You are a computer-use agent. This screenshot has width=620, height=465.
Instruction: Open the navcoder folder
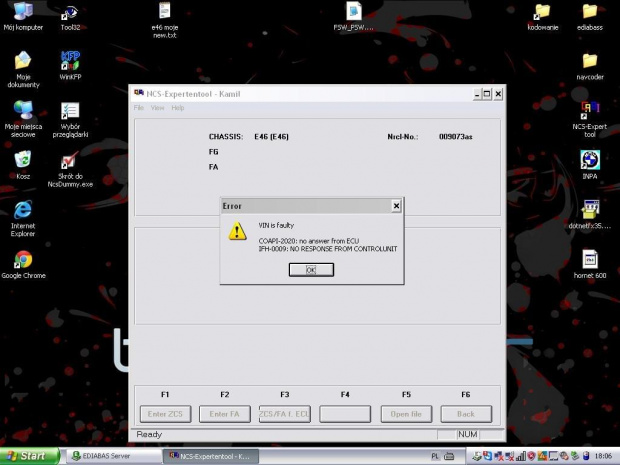(590, 66)
